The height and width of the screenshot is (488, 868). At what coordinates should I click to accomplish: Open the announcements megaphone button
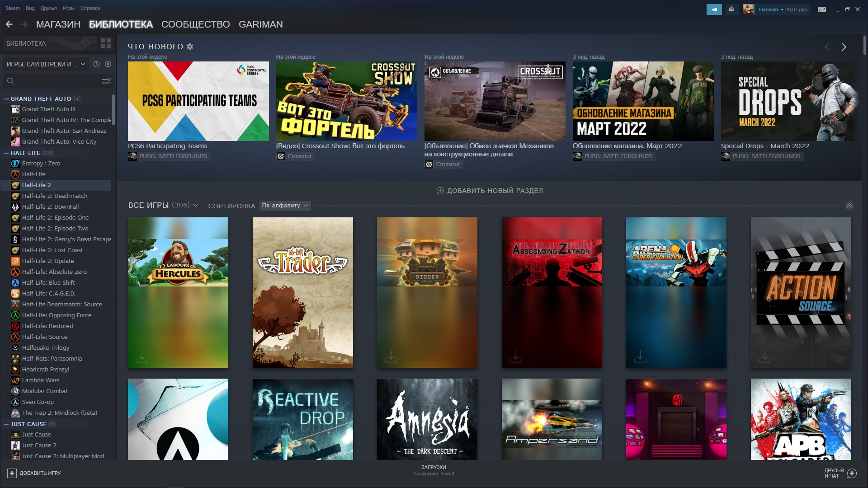[x=714, y=9]
